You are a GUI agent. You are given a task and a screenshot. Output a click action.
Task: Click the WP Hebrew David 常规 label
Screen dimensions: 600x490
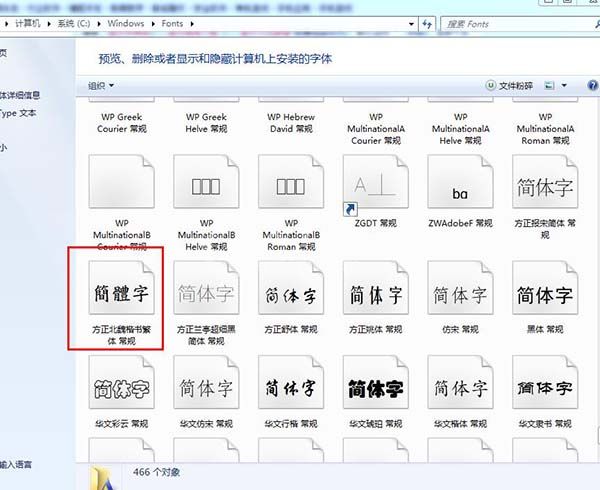click(x=291, y=123)
